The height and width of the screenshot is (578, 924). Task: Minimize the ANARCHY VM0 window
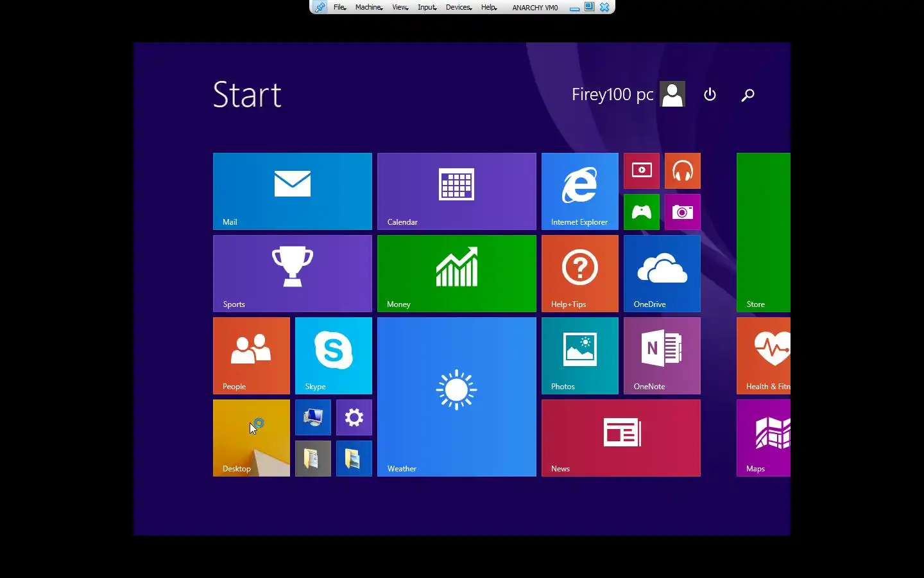pos(574,8)
